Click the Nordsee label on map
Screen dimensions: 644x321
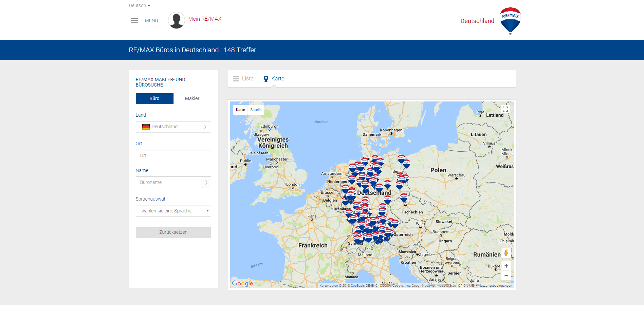(321, 122)
